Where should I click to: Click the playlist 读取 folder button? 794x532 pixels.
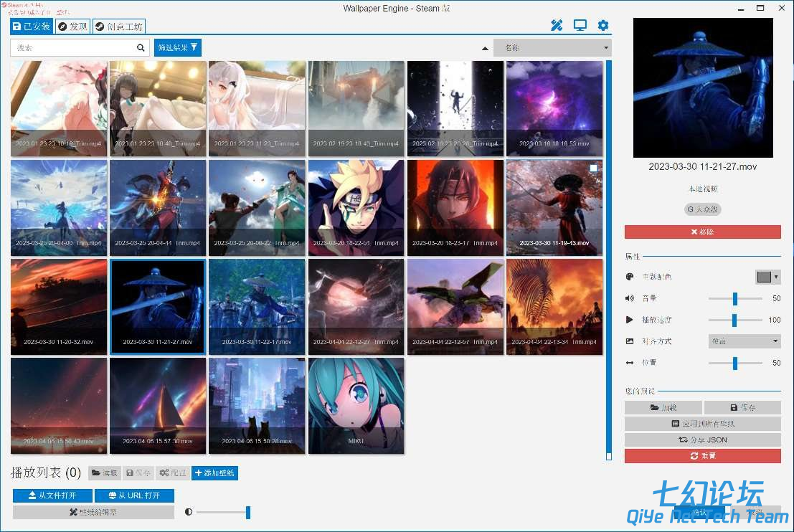pyautogui.click(x=104, y=472)
